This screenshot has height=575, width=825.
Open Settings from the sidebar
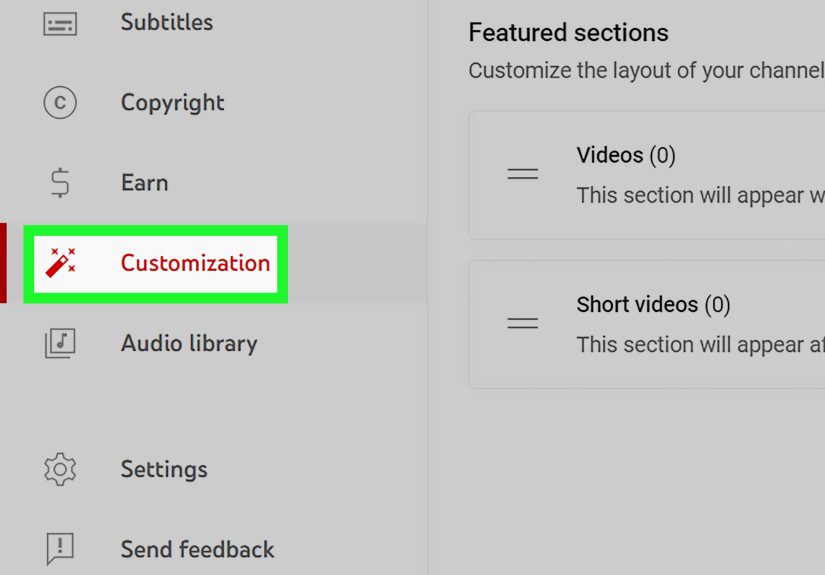[164, 469]
